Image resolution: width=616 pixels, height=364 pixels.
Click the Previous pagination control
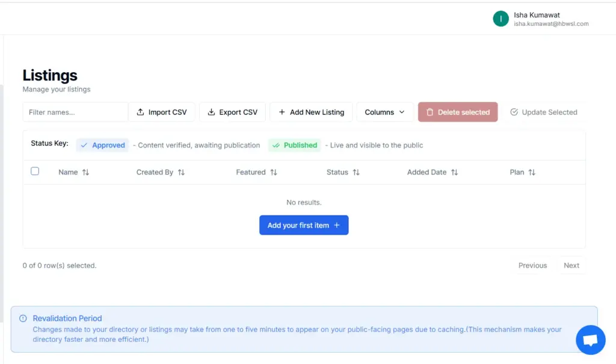(532, 265)
